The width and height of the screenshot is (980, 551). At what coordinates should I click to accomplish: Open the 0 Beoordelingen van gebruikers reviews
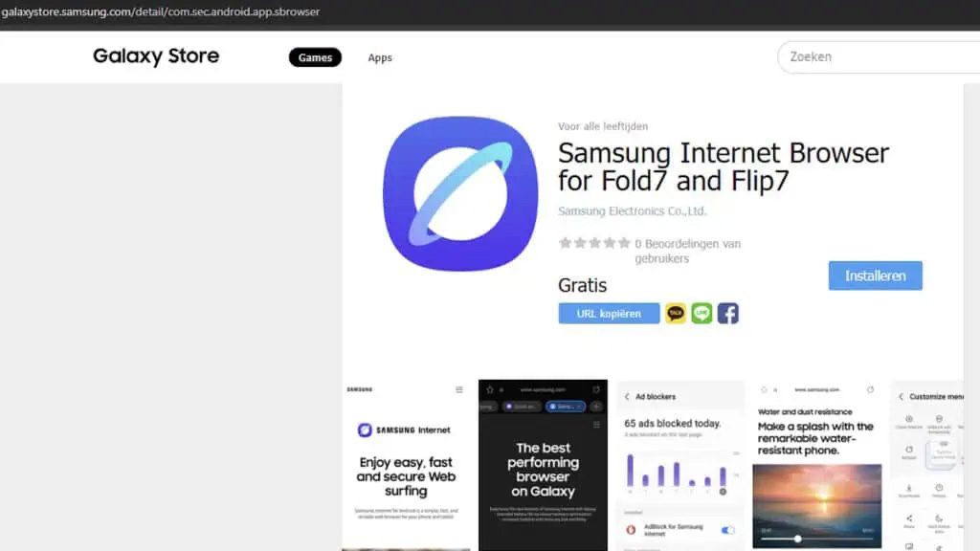point(687,252)
